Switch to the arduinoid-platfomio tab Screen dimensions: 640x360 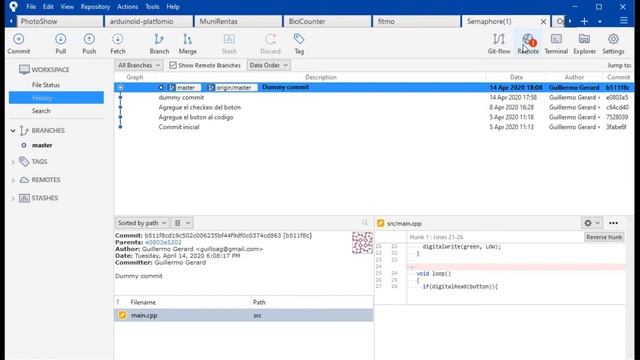pyautogui.click(x=148, y=21)
